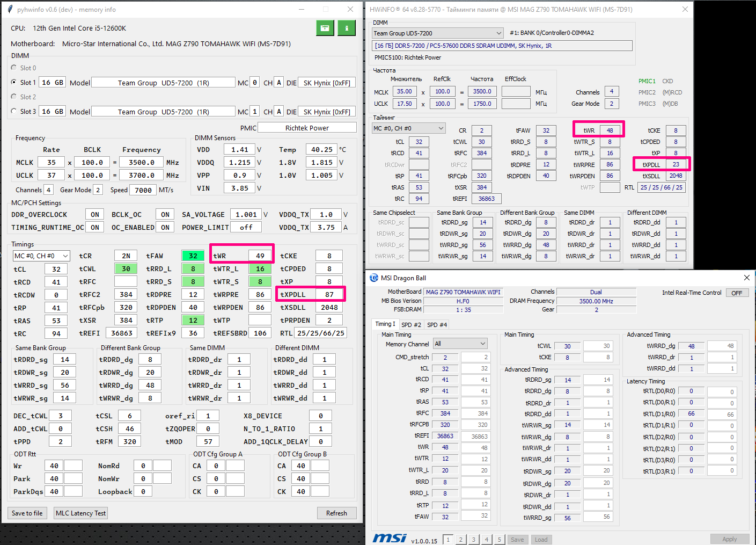
Task: Toggle Intel Real-Time Control OFF button
Action: click(x=737, y=293)
